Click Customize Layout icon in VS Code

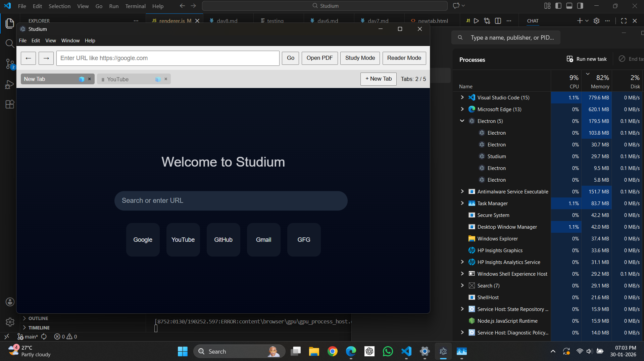click(547, 6)
